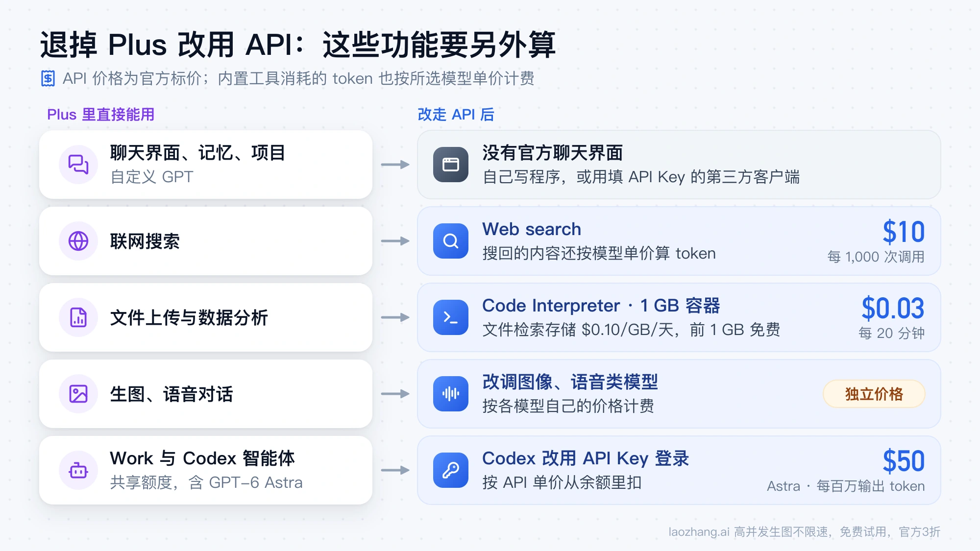The image size is (980, 551).
Task: Click the Astra · 每百万输出 token label
Action: point(846,486)
